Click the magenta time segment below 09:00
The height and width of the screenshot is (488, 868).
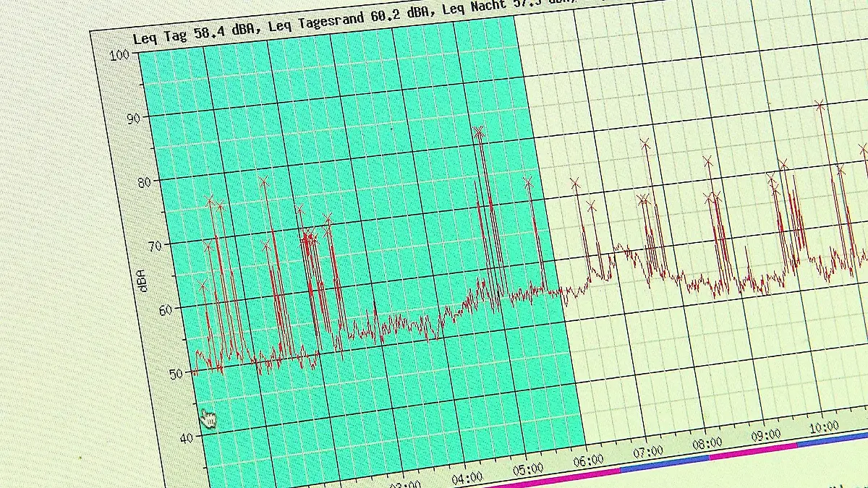coord(752,451)
